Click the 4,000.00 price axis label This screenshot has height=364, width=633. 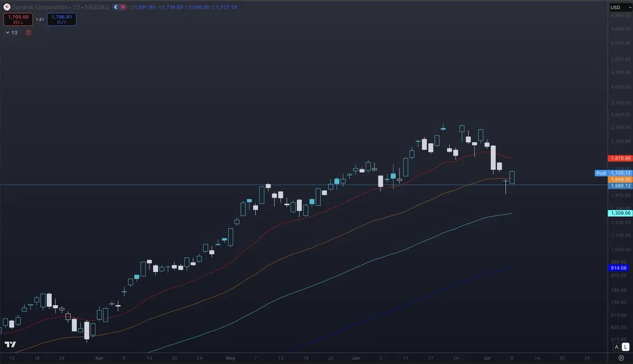tap(619, 43)
